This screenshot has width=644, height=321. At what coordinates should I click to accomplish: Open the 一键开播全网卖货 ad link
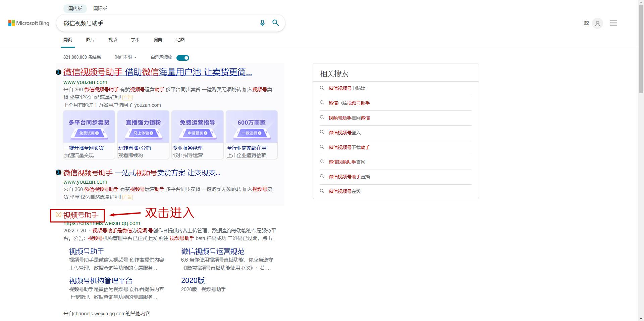coord(84,148)
